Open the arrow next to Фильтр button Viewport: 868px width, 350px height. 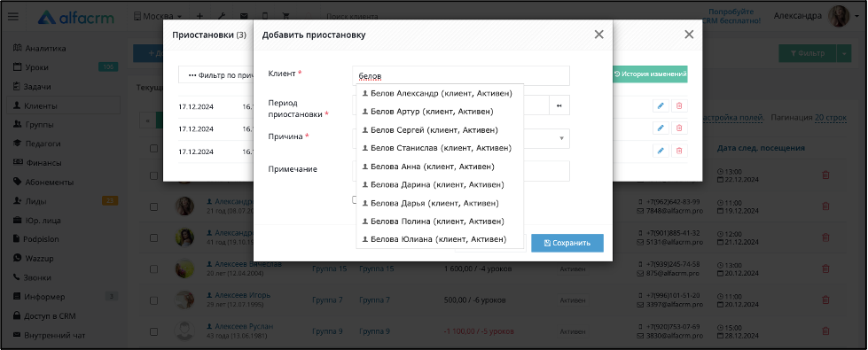point(844,54)
